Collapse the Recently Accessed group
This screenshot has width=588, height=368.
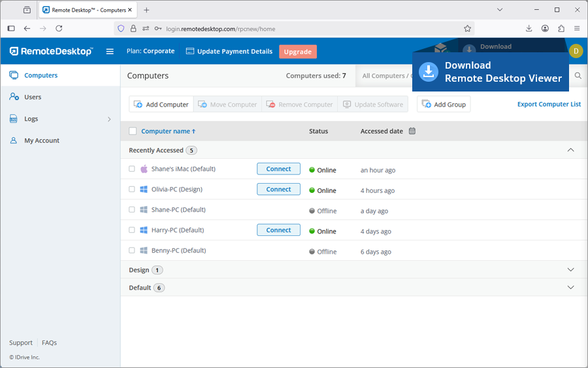(570, 150)
